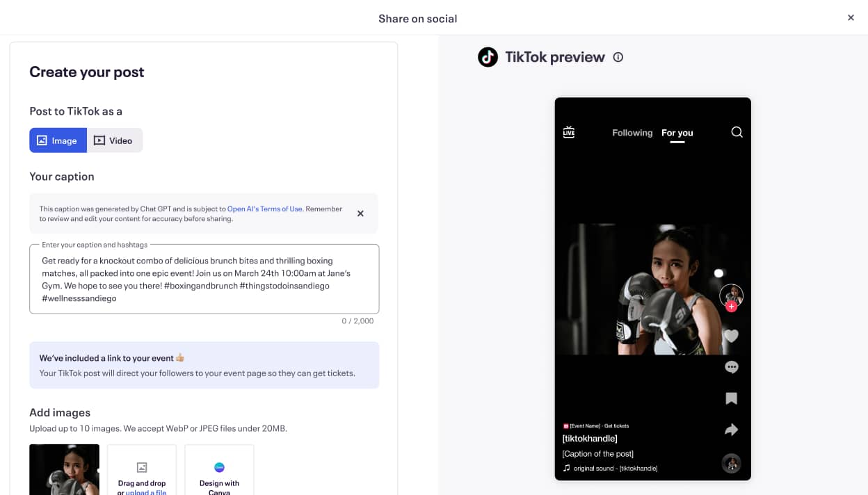868x495 pixels.
Task: Click the heart like icon in preview
Action: pos(731,336)
